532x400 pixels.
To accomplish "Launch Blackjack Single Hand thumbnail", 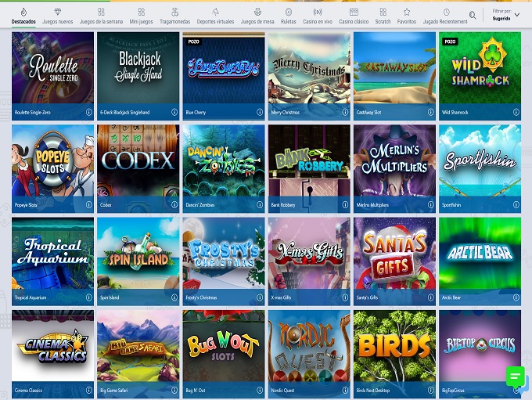I will (x=138, y=67).
